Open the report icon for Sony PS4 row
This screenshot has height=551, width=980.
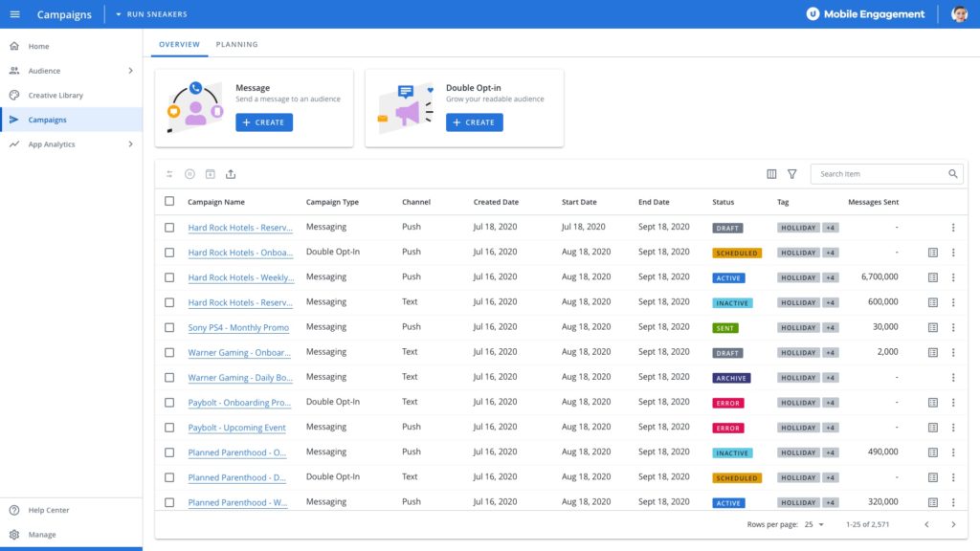[x=932, y=327]
